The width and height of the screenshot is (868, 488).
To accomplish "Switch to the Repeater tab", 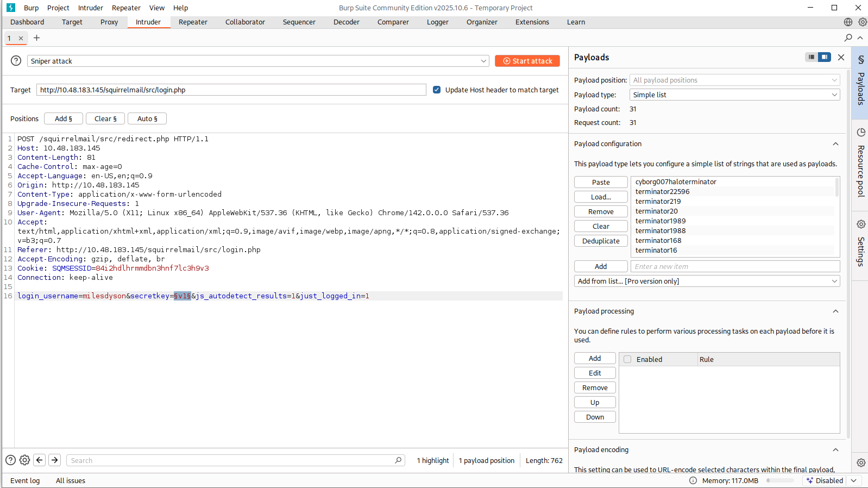I will point(193,22).
